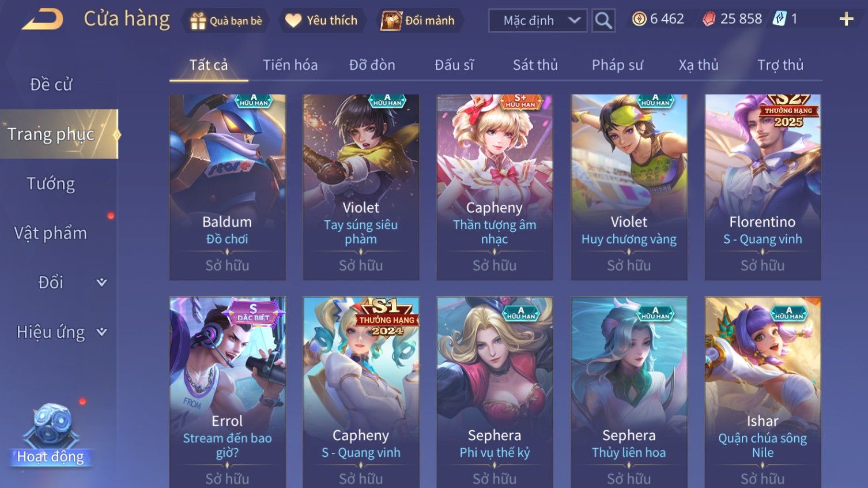Select Baldum Đồ chơi skin card

click(227, 187)
